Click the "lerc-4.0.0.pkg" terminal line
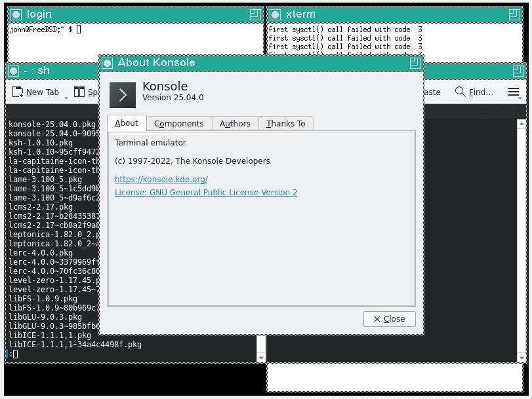 41,252
